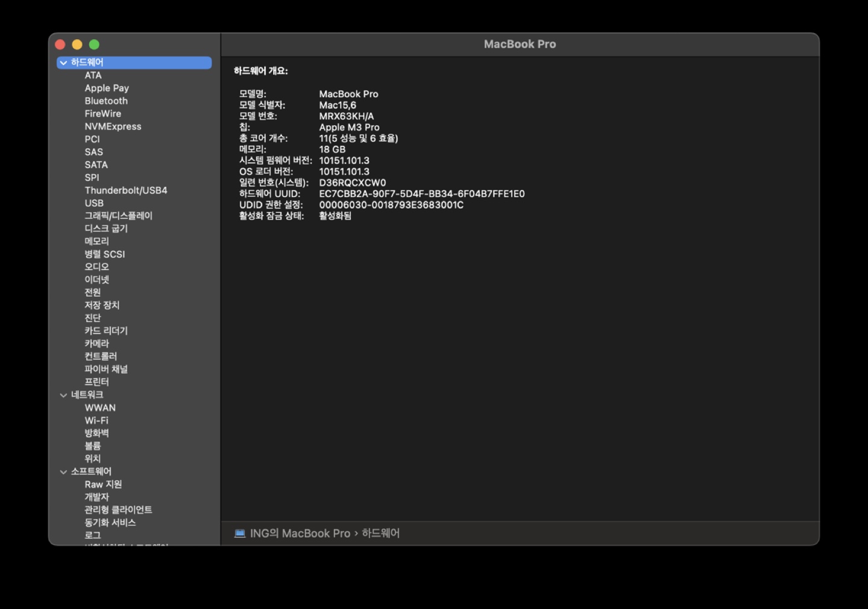The image size is (868, 609).
Task: Select 병렬 SCSI in the sidebar
Action: (x=105, y=254)
